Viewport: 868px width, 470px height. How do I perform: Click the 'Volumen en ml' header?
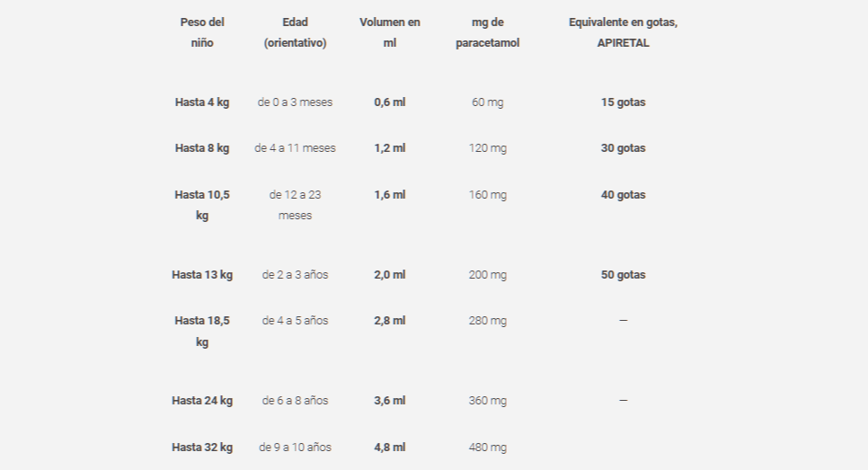[x=389, y=32]
